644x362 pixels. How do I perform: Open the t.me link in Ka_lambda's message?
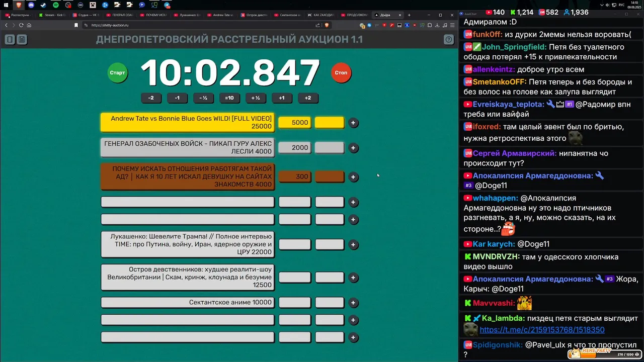542,330
